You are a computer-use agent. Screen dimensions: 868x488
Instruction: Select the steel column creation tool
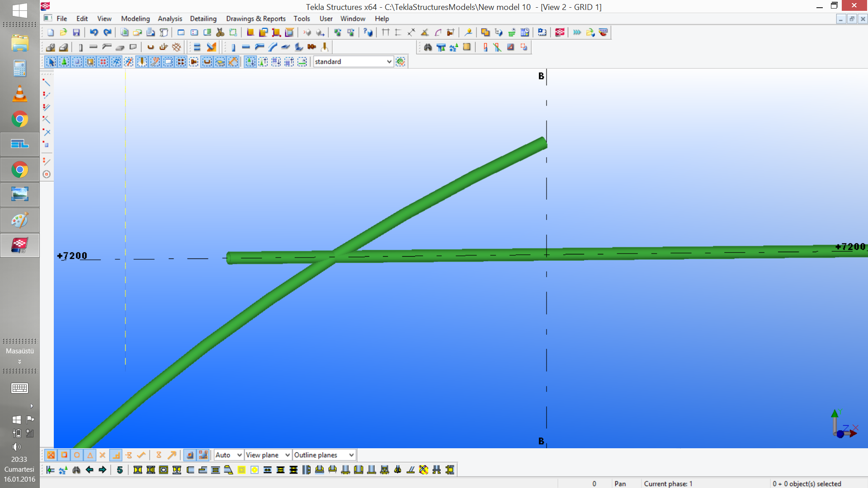[x=233, y=47]
